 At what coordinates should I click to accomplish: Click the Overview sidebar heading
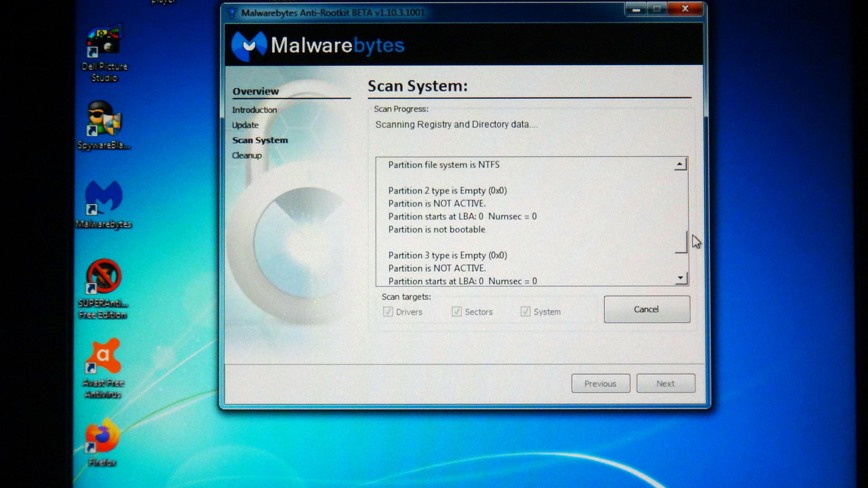pos(256,91)
